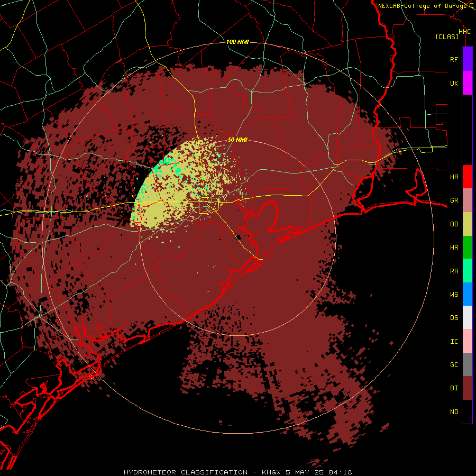Viewport: 476px width, 476px height.
Task: Click the purple RF legend color swatch
Action: pyautogui.click(x=467, y=59)
